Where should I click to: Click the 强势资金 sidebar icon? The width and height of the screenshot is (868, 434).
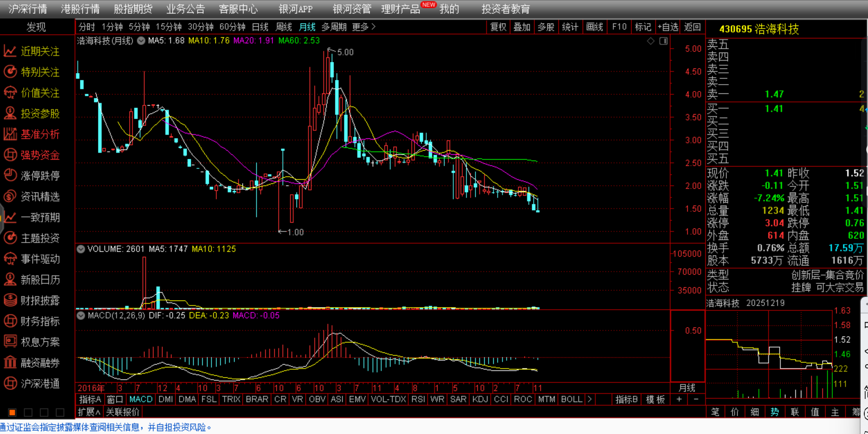coord(10,155)
